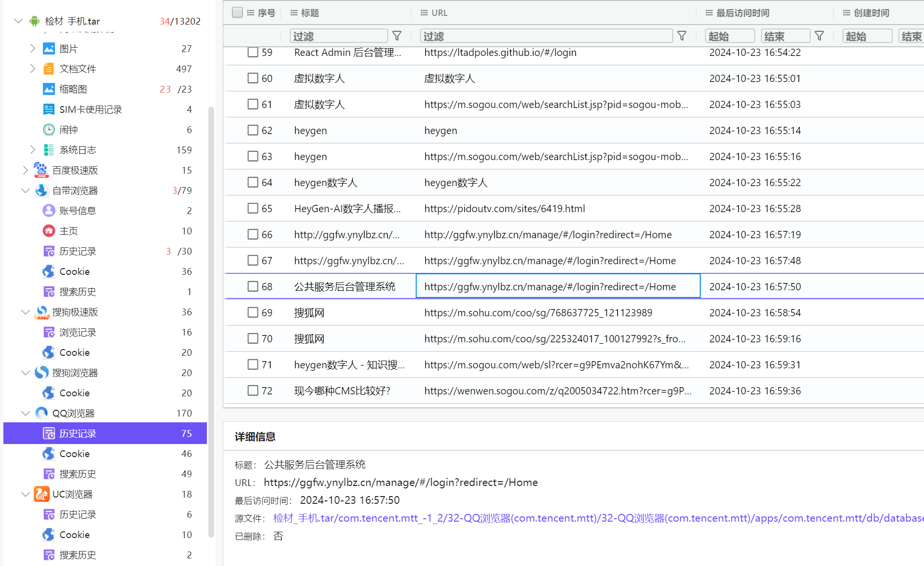The image size is (924, 566).
Task: Click the 自带浏览器 globe icon
Action: coord(41,190)
